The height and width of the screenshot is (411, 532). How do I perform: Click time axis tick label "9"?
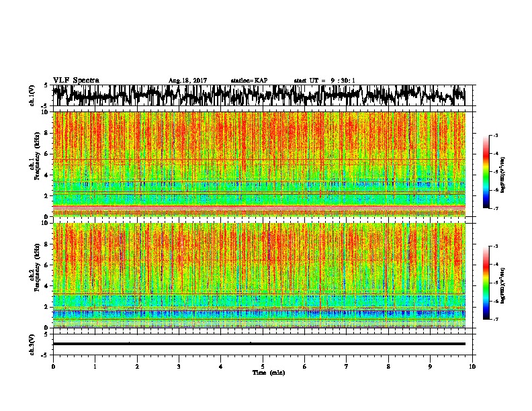430,367
